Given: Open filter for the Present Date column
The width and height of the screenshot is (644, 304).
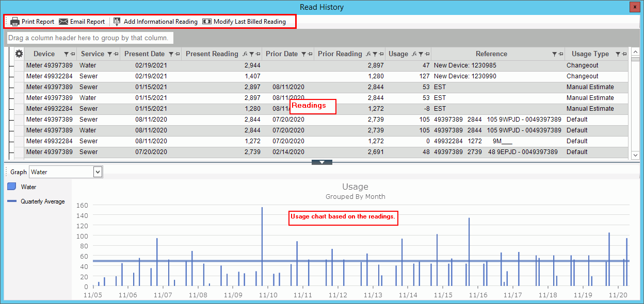Looking at the screenshot, I should pos(171,54).
